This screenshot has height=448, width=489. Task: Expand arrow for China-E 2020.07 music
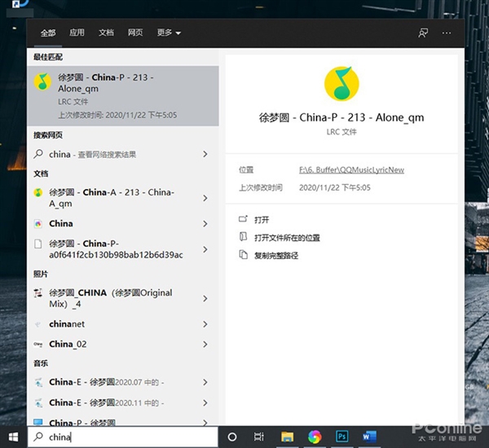point(205,382)
